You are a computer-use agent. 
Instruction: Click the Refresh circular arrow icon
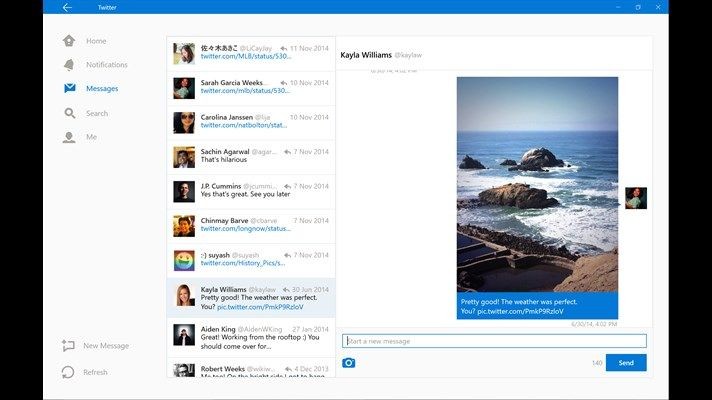coord(68,372)
